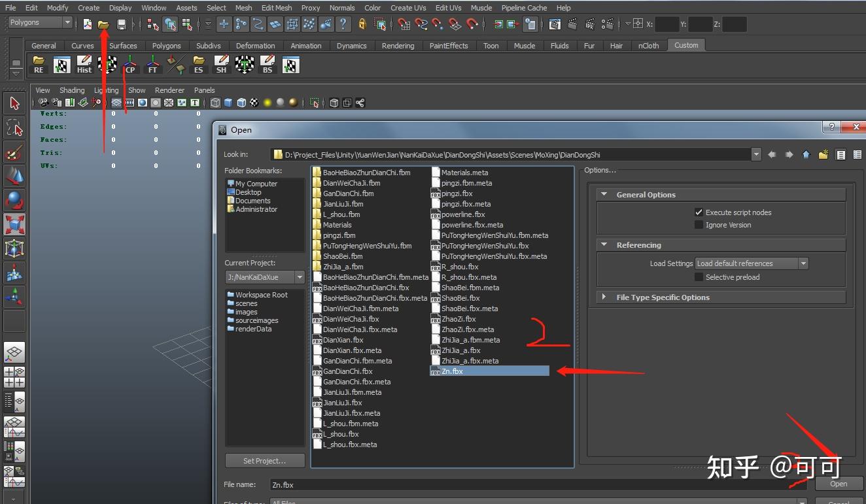The width and height of the screenshot is (866, 504).
Task: Activate the Lasso select tool
Action: (14, 127)
